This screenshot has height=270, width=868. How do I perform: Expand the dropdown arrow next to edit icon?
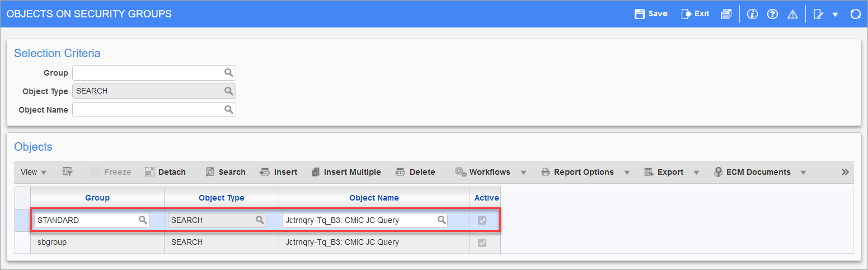click(835, 15)
